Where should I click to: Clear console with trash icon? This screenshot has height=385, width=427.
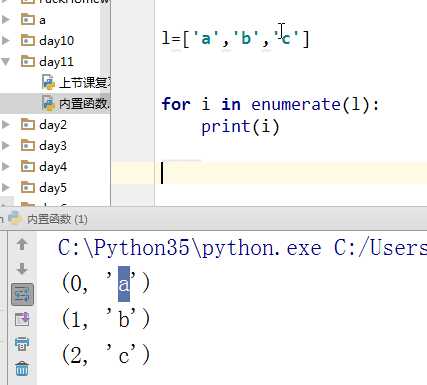[22, 369]
